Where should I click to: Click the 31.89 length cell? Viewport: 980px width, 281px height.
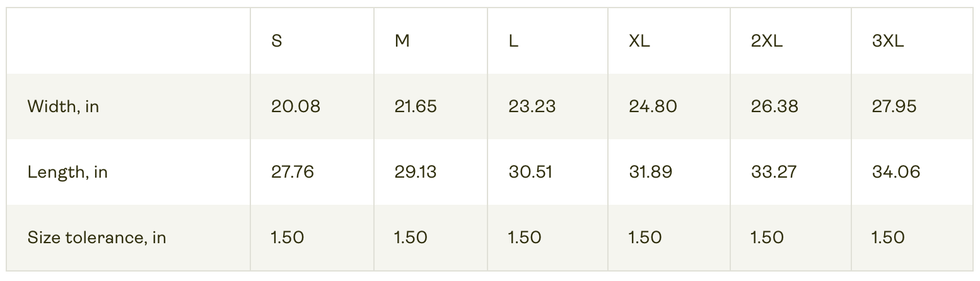651,172
